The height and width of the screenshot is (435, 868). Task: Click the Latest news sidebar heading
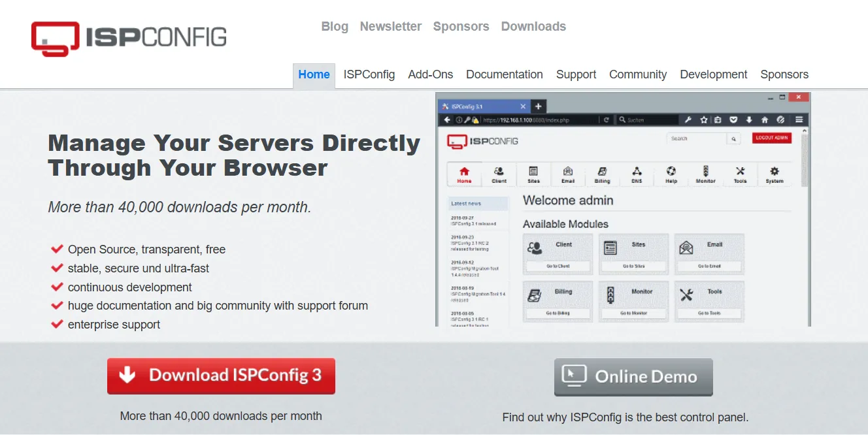tap(478, 204)
